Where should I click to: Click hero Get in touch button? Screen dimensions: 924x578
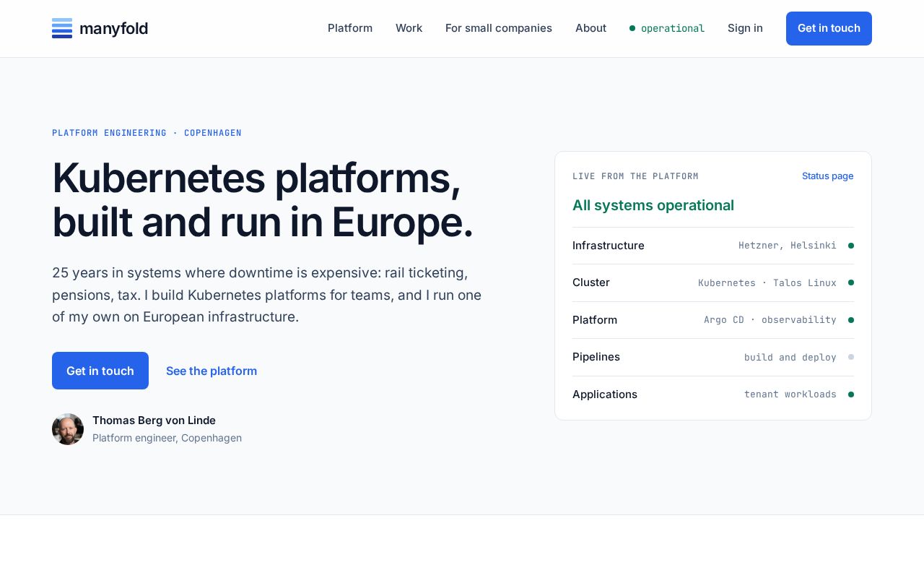100,371
